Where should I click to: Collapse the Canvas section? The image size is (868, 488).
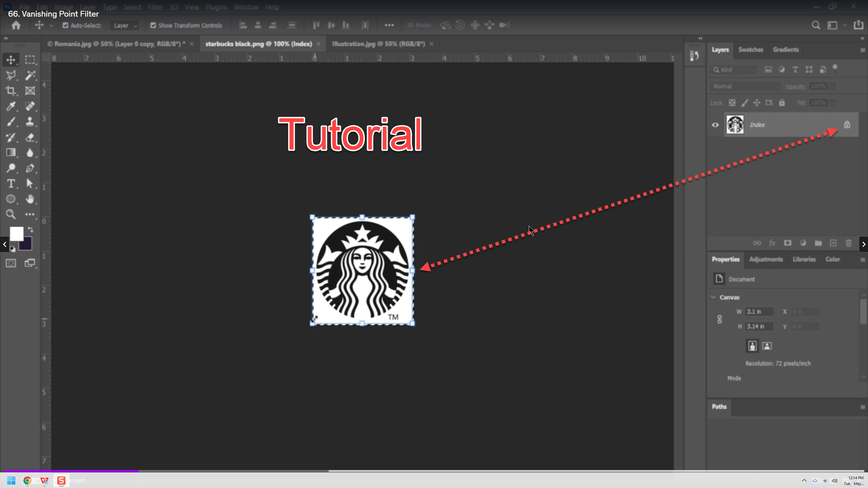(713, 297)
